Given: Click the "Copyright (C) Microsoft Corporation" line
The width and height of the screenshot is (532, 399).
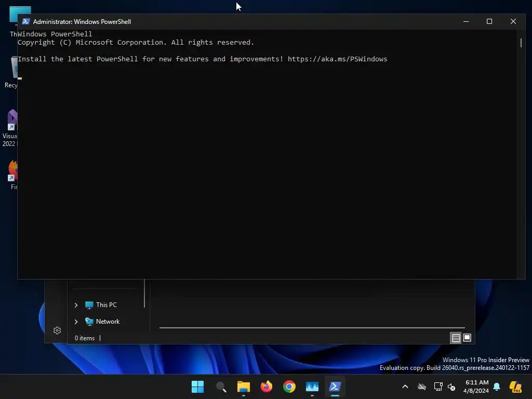Looking at the screenshot, I should pos(136,43).
